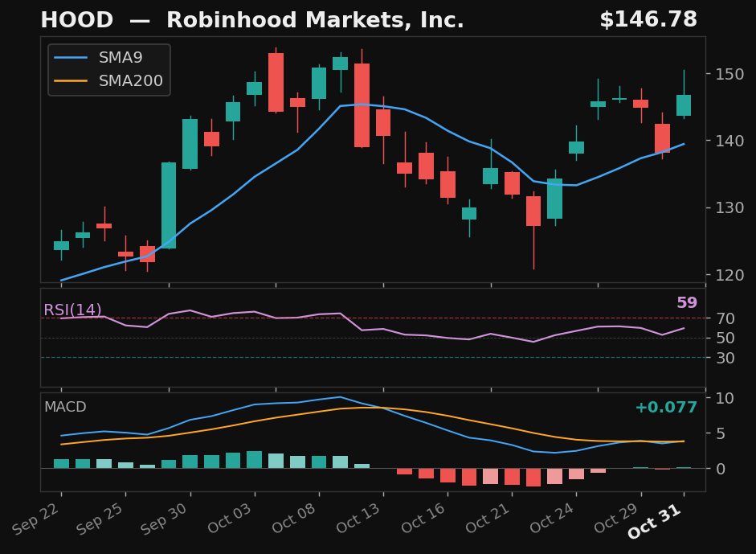Click the Oct 29 date label
Viewport: 756px width, 554px height.
point(617,519)
